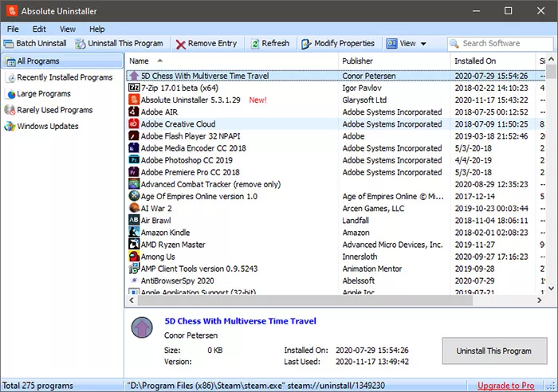Click the 7-Zip program icon
Image resolution: width=558 pixels, height=392 pixels.
coord(134,88)
